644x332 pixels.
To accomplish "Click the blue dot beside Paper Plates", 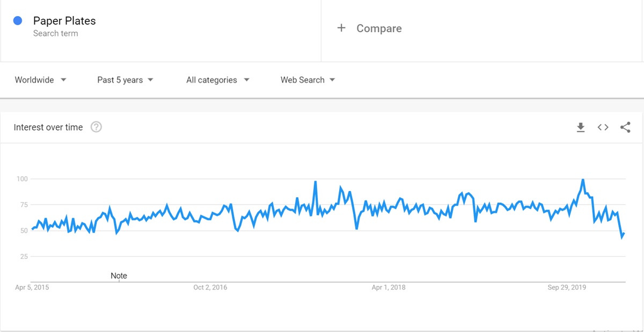I will [18, 21].
